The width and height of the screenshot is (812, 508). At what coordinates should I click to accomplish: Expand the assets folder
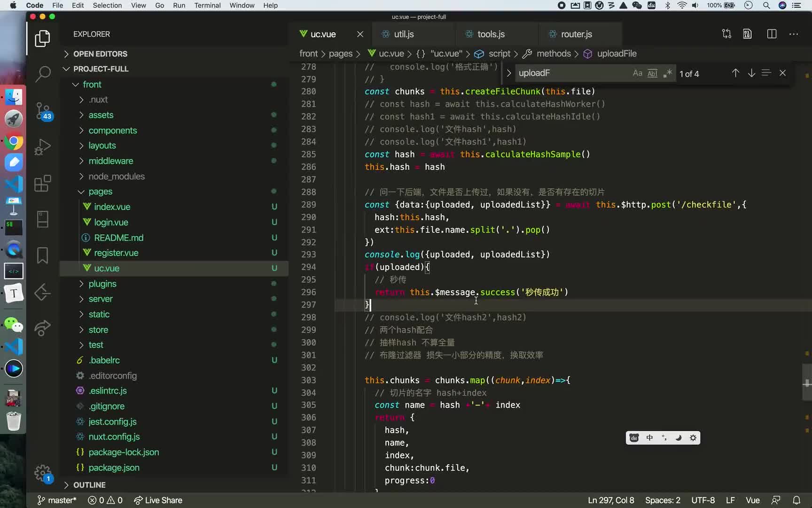[x=174, y=115]
